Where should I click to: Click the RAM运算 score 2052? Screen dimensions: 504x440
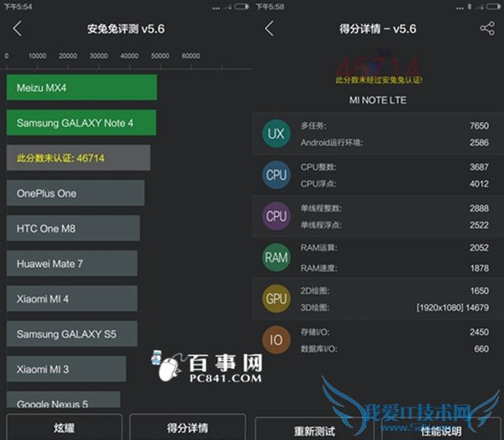(479, 248)
